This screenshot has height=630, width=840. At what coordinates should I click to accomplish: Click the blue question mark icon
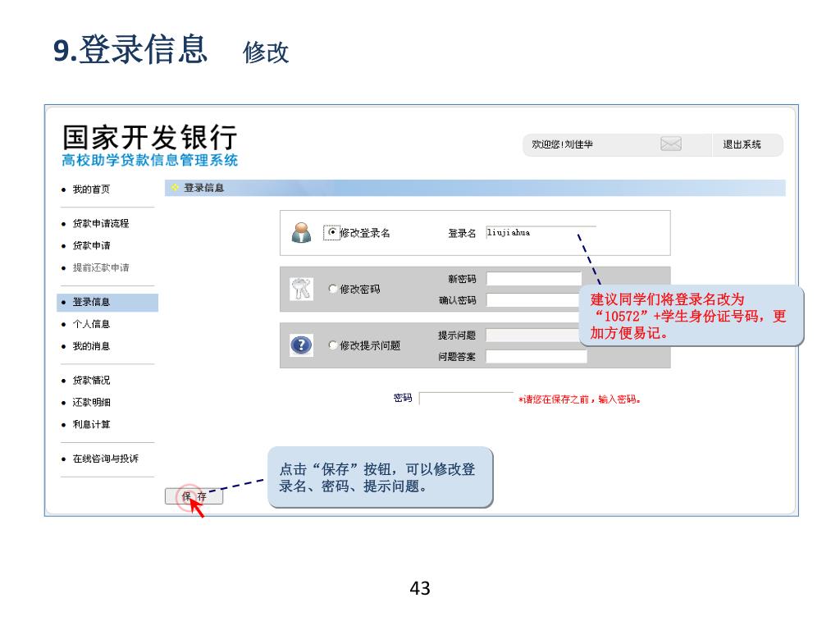coord(301,345)
